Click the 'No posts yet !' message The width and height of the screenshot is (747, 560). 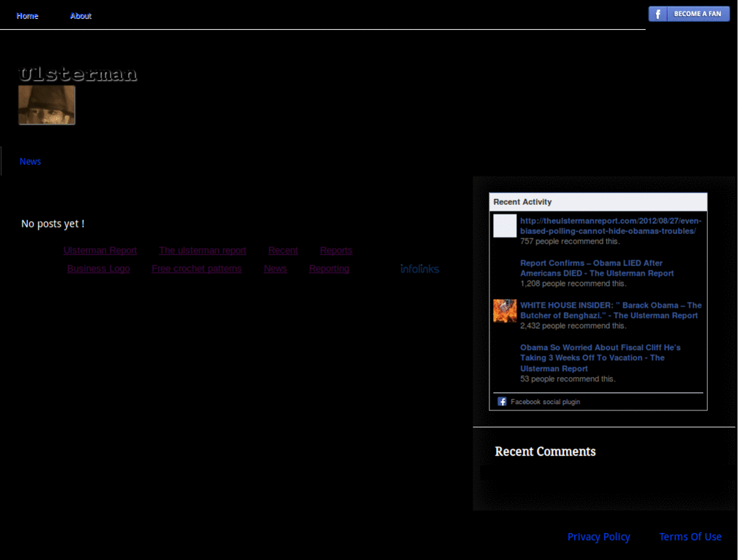pyautogui.click(x=53, y=223)
